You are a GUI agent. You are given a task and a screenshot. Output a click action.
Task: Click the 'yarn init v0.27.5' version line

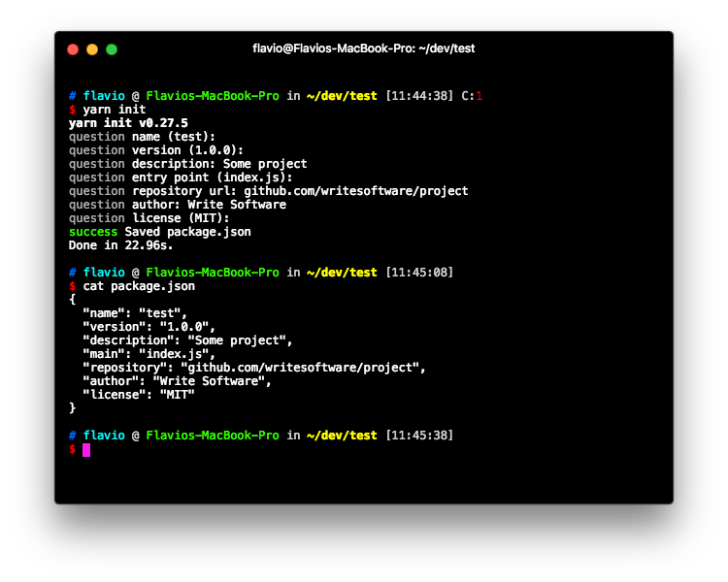tap(128, 123)
